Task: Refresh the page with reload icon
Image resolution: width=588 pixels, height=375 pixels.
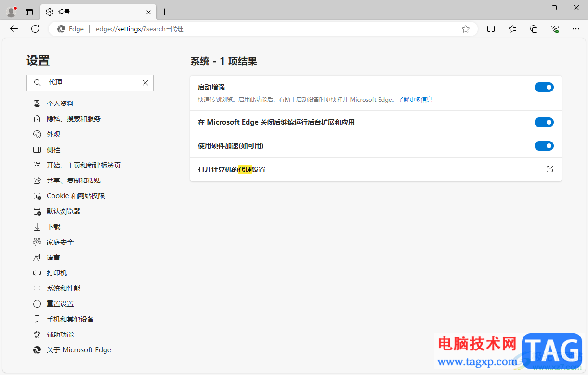Action: pos(35,29)
